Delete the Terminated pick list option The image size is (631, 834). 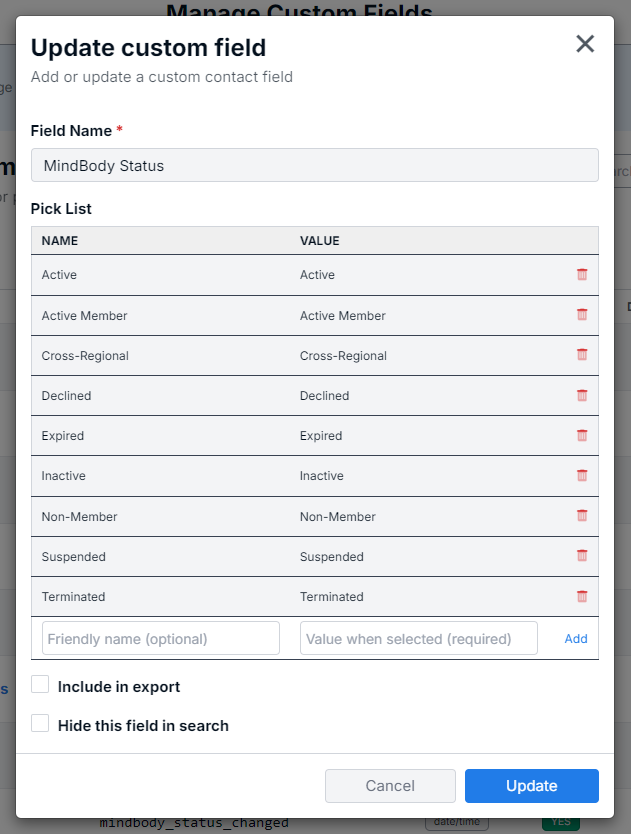[582, 596]
